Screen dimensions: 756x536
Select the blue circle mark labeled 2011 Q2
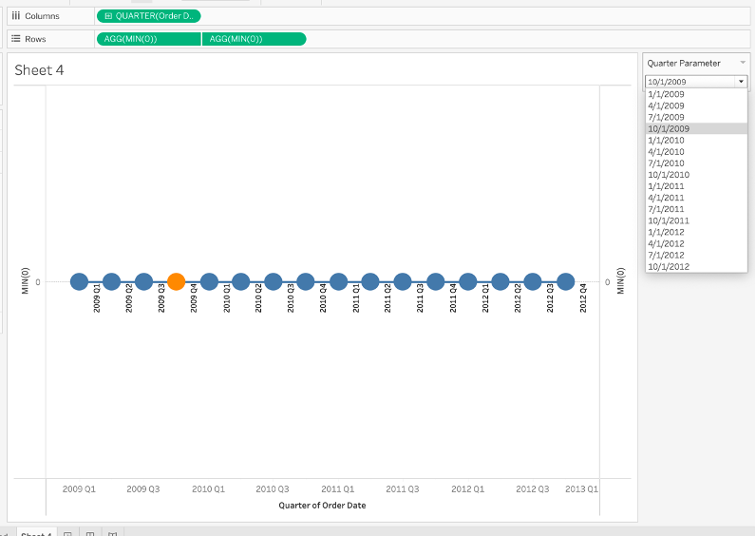[370, 281]
